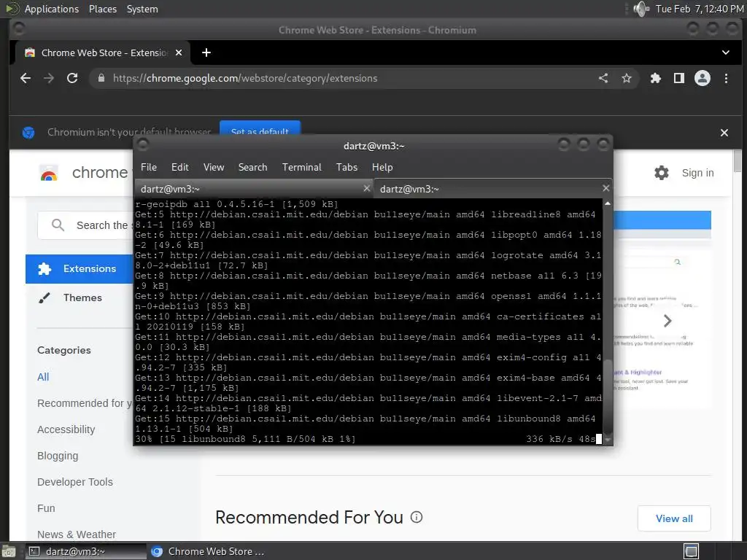Click the terminal scrollbar down arrow

tap(608, 440)
